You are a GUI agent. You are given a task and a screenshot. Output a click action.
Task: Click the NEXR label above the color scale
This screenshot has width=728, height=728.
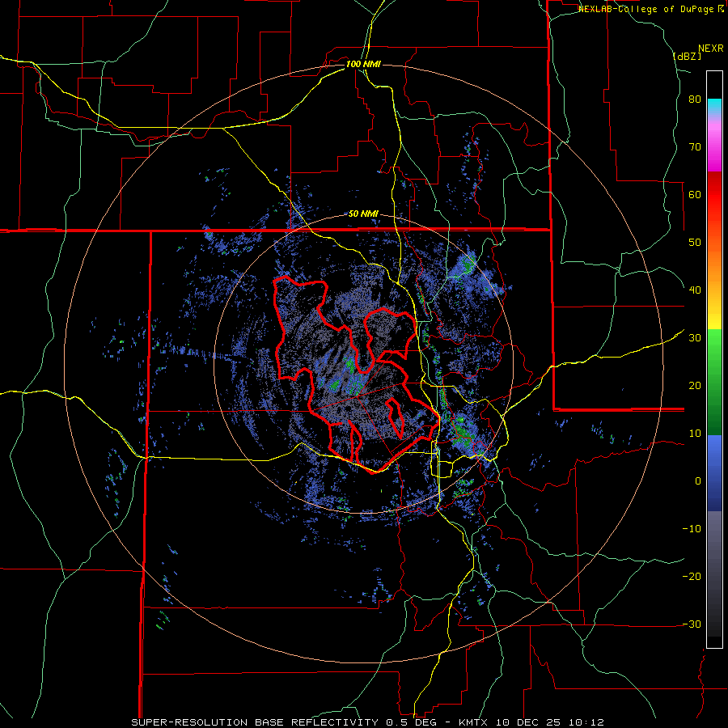tap(710, 49)
